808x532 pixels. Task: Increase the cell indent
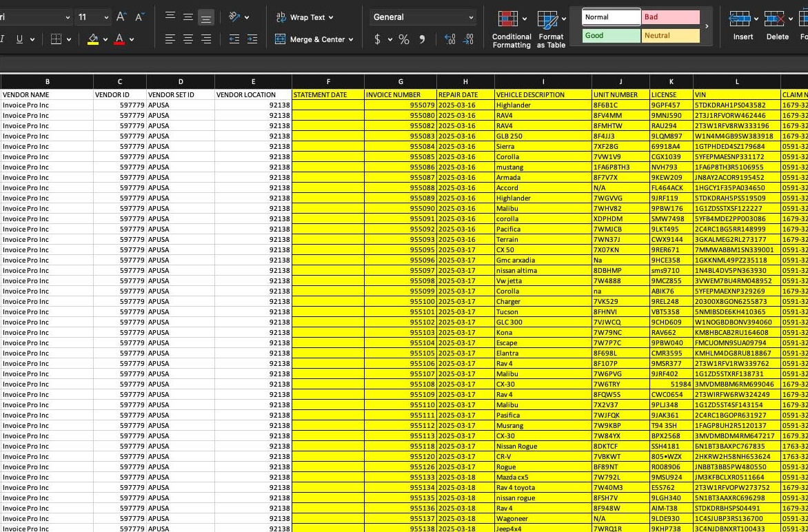click(252, 39)
